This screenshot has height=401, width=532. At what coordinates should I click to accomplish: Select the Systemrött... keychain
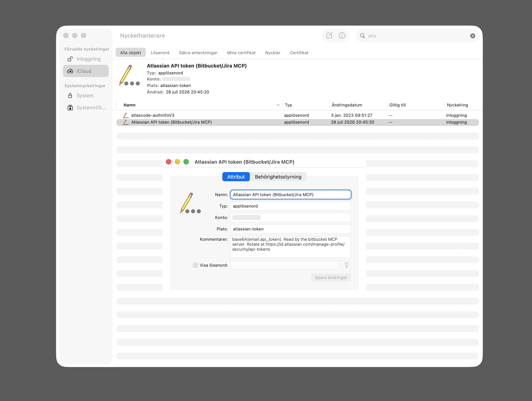point(86,108)
